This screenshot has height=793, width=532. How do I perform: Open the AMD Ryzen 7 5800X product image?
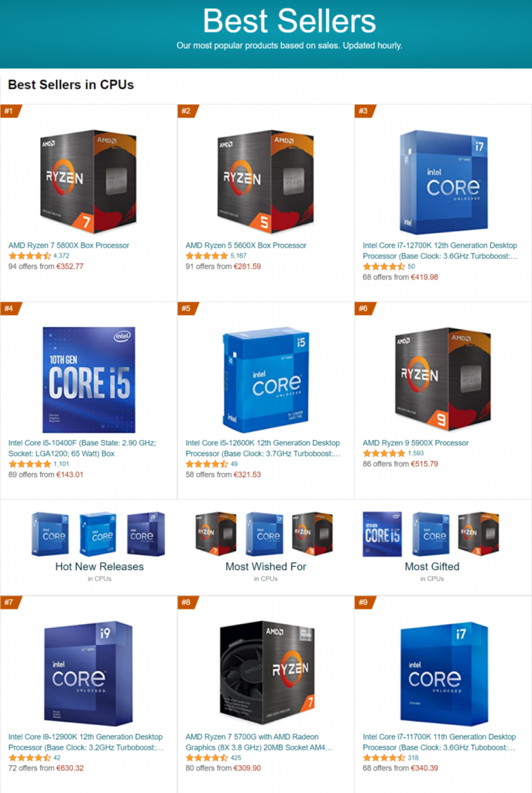tap(88, 181)
